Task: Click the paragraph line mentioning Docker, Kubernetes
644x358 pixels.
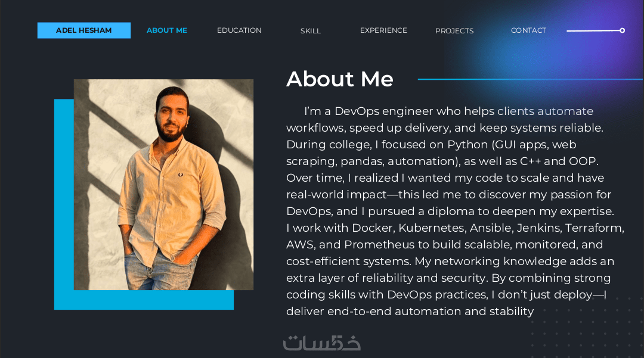Action: pos(455,228)
